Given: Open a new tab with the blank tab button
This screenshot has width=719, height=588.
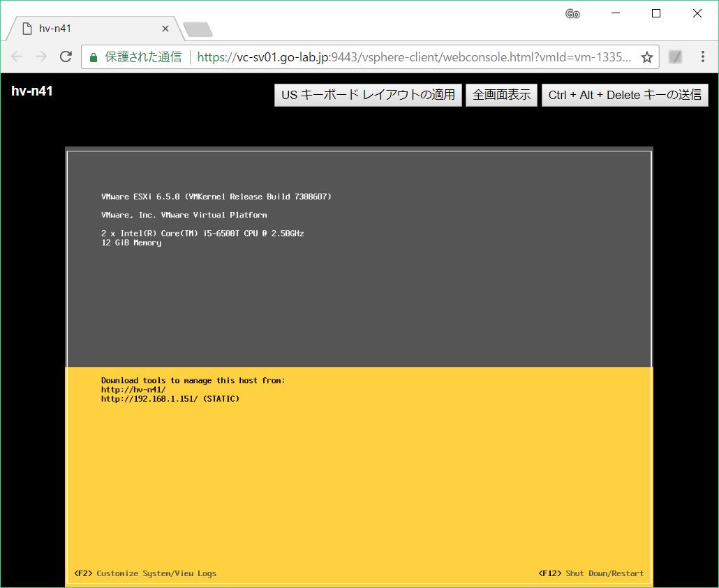Looking at the screenshot, I should click(x=198, y=29).
